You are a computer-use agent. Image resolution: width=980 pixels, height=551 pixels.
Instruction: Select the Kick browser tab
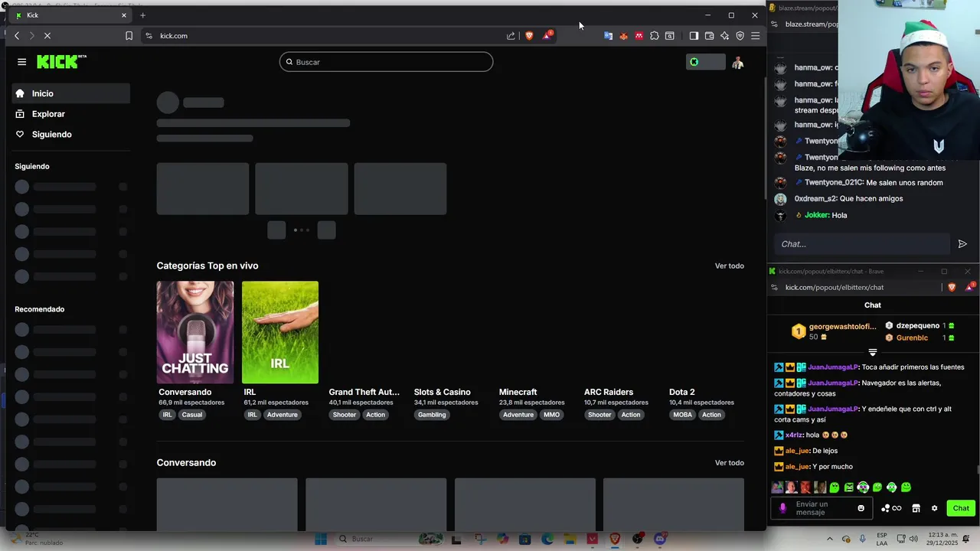point(70,15)
